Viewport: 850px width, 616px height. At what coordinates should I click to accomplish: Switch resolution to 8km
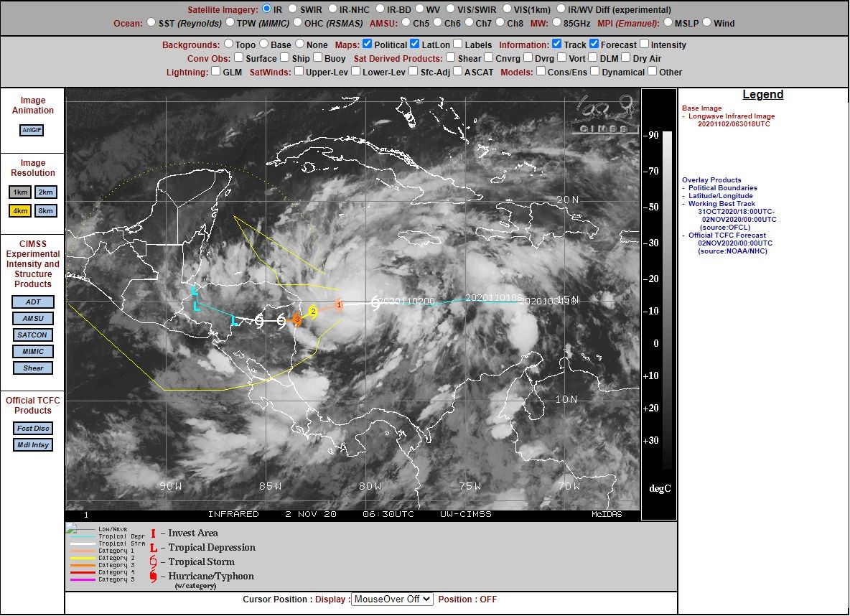[x=45, y=211]
